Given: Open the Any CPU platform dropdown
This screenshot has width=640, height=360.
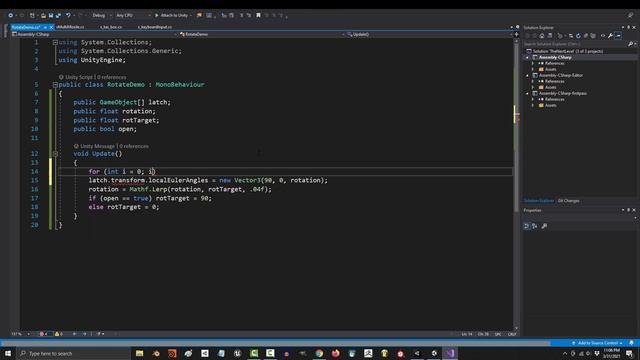Looking at the screenshot, I should 133,16.
